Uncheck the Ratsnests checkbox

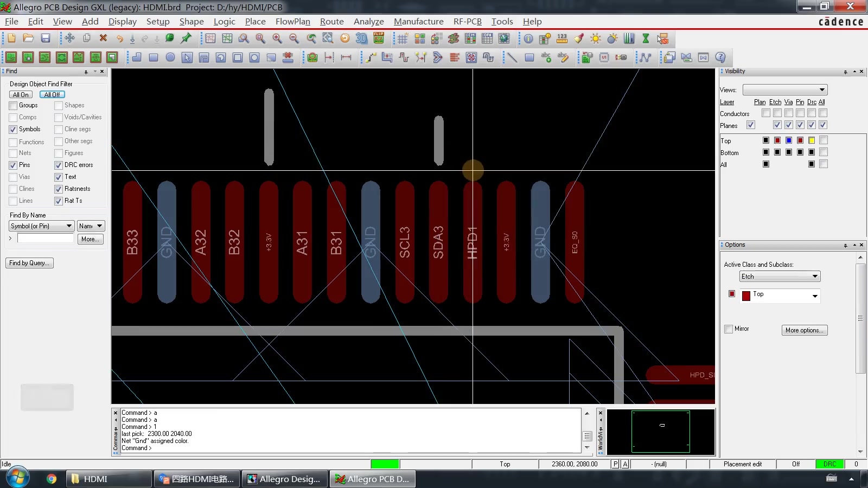(x=59, y=189)
